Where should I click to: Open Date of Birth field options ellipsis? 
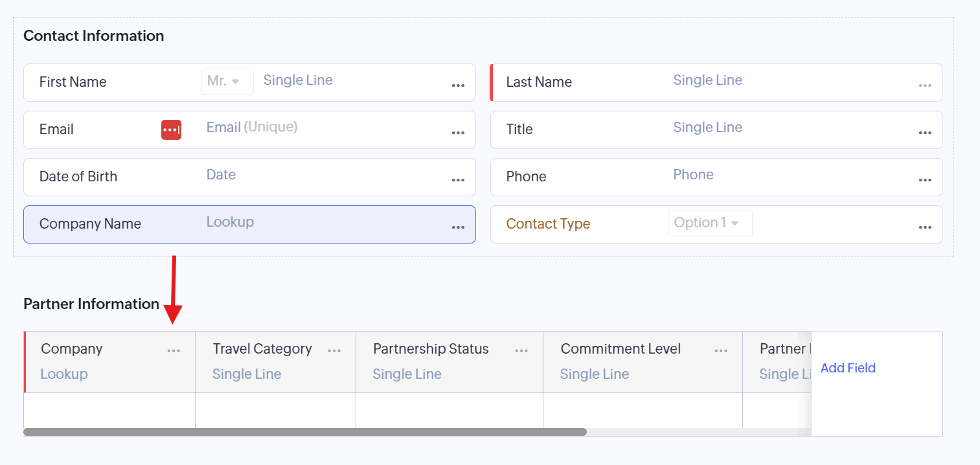click(458, 180)
